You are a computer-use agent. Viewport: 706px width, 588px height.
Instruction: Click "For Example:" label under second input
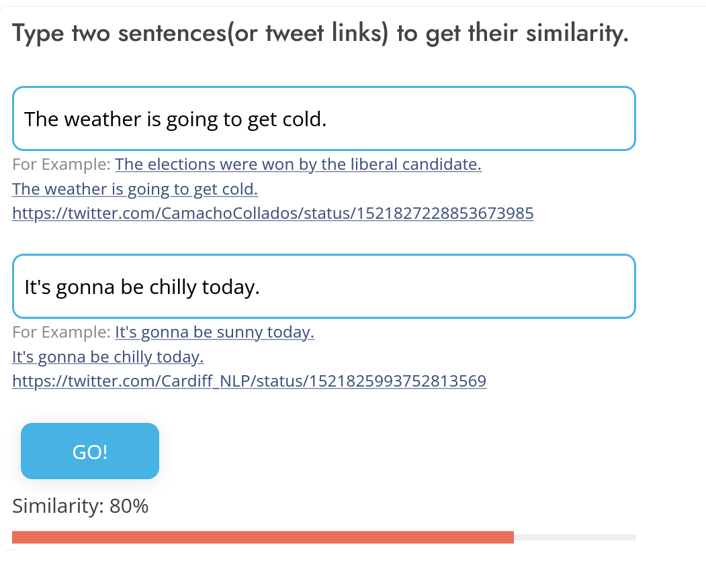pos(62,332)
